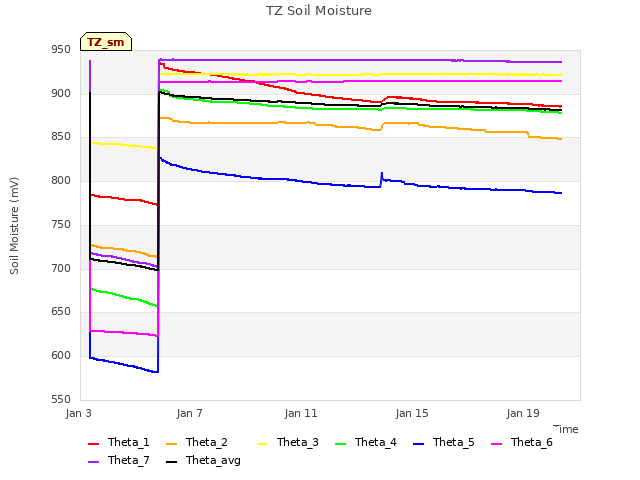This screenshot has width=640, height=480.
Task: Click the green Theta_4 legend swatch
Action: coord(340,444)
